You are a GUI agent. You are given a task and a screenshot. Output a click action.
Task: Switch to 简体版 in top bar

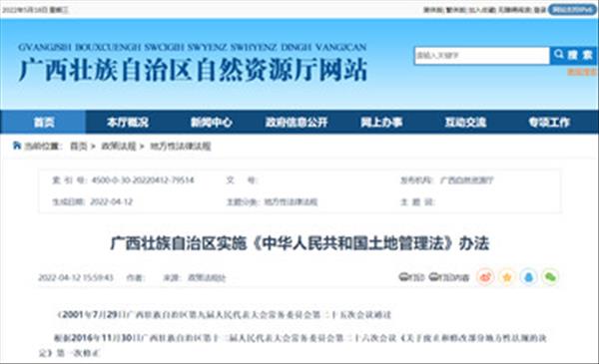click(x=433, y=10)
